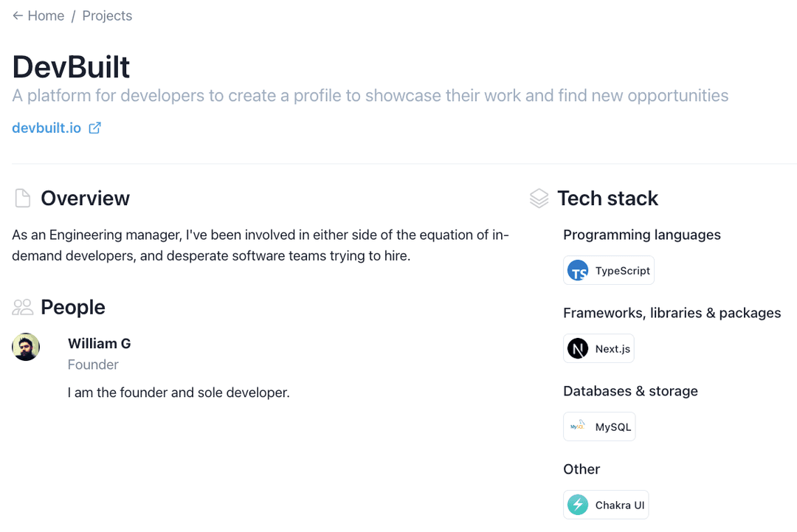Open the devbuilt.io website link
The width and height of the screenshot is (797, 532).
pos(46,128)
